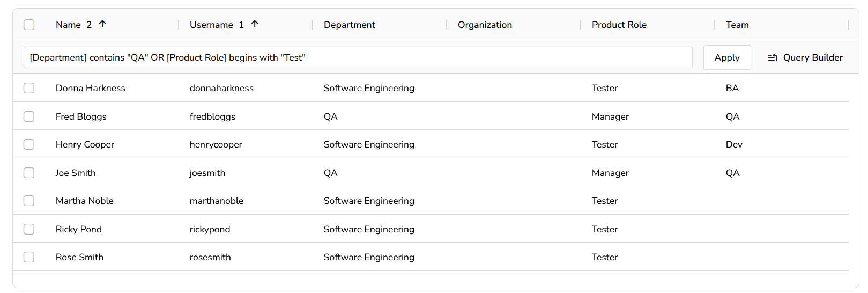Click the Username column sort arrow

coord(255,24)
